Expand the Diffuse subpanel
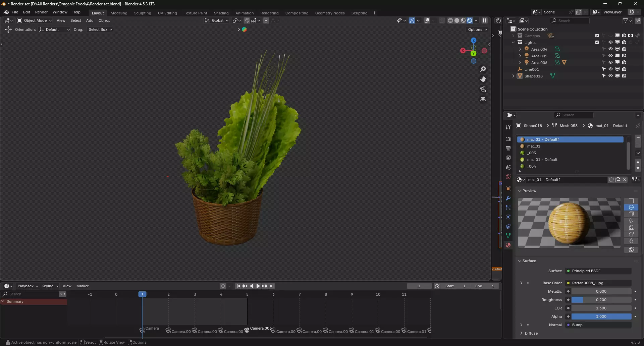This screenshot has height=346, width=644. click(521, 333)
